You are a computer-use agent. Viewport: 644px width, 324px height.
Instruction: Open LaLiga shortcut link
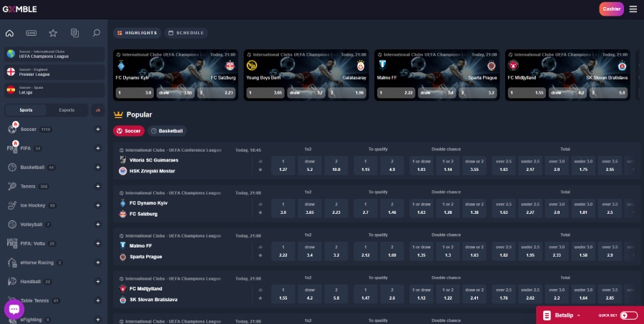[x=54, y=90]
